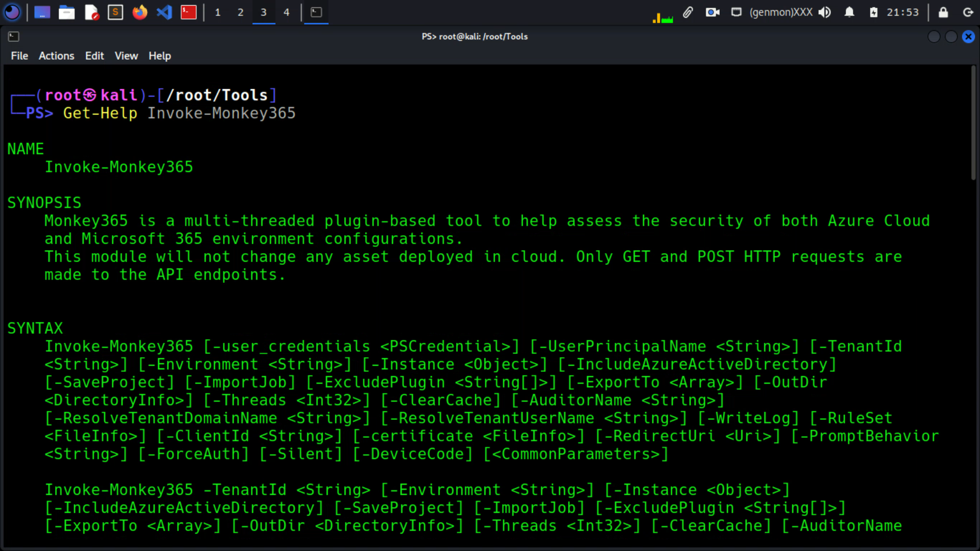980x551 pixels.
Task: Open the Edit menu
Action: click(x=94, y=56)
